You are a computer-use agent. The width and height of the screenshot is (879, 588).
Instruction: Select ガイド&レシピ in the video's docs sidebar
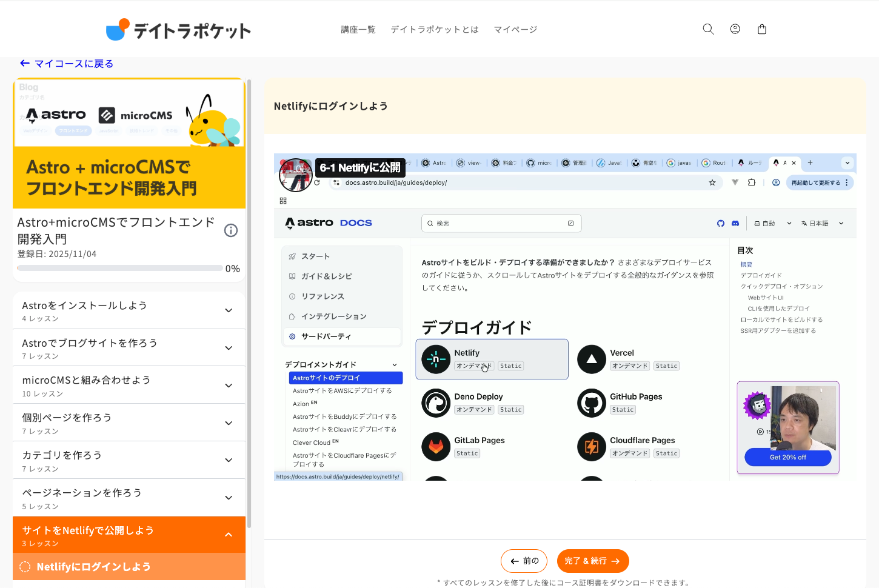[342, 276]
